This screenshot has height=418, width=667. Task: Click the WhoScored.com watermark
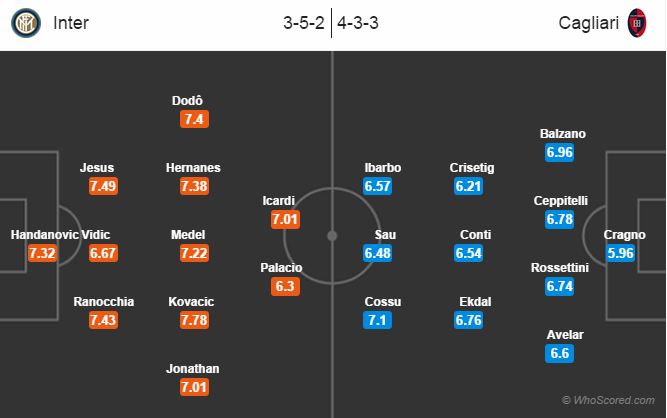tap(608, 400)
